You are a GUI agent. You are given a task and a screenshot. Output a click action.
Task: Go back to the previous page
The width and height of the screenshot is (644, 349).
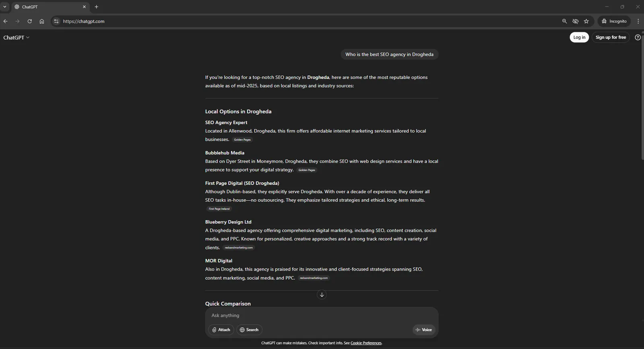point(5,21)
